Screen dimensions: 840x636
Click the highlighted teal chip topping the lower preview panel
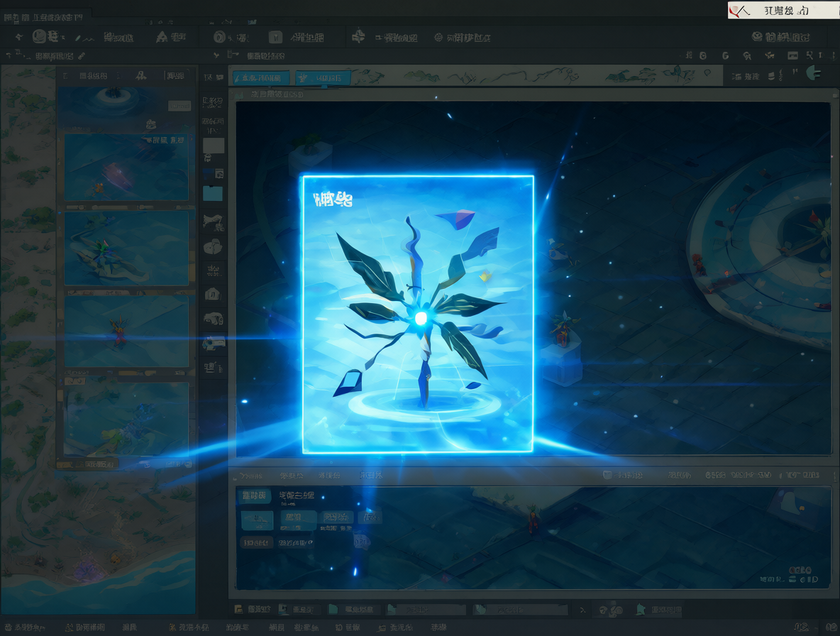pyautogui.click(x=253, y=495)
